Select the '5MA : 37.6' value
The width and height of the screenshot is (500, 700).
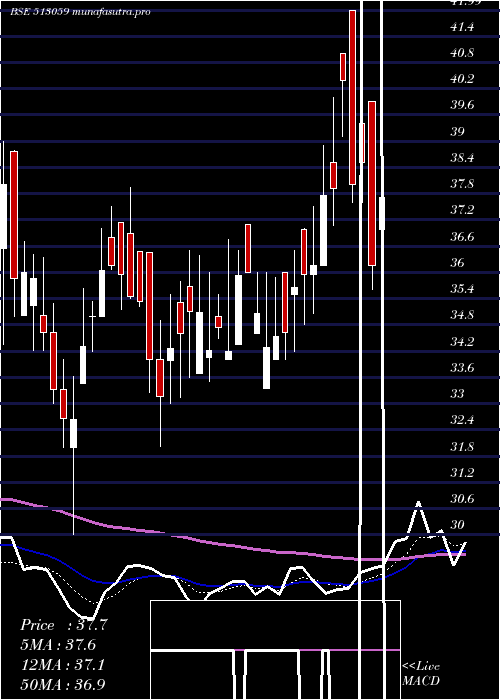click(59, 644)
